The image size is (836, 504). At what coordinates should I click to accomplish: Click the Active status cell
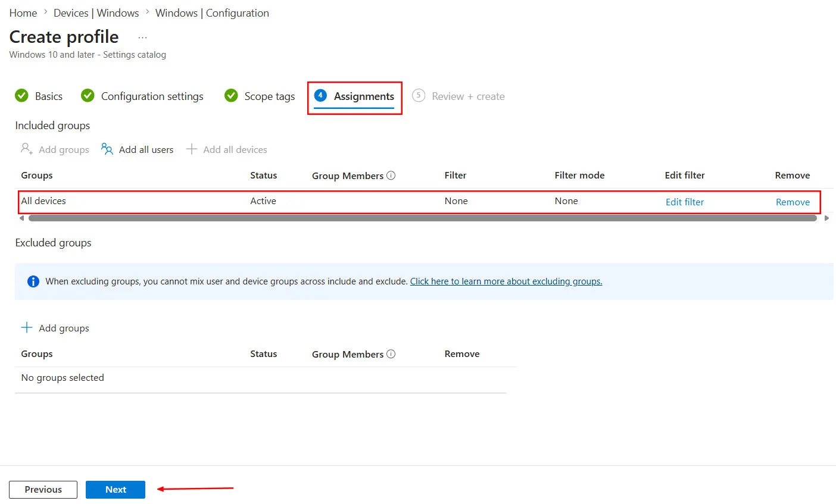[263, 201]
